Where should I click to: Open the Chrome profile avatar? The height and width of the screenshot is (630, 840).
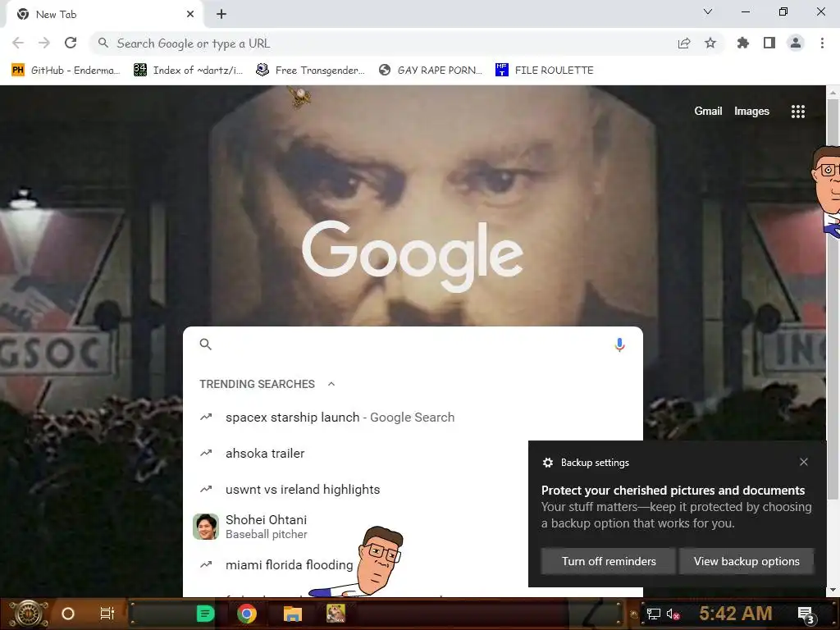pyautogui.click(x=796, y=43)
